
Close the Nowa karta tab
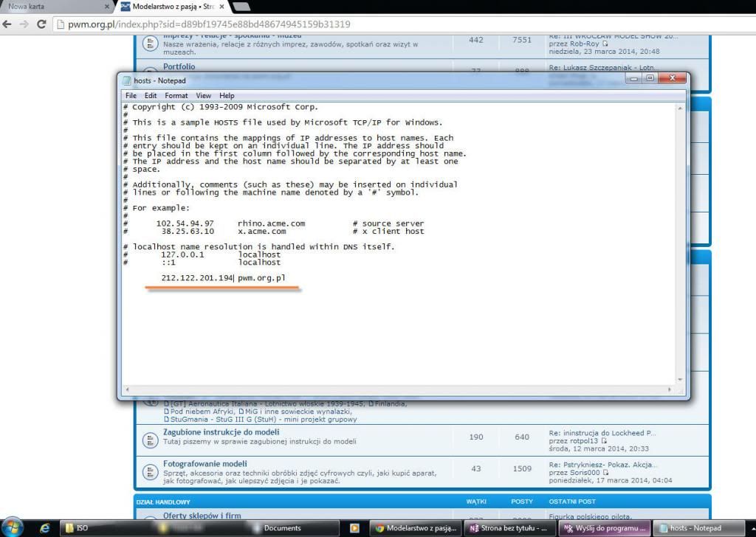pyautogui.click(x=108, y=6)
